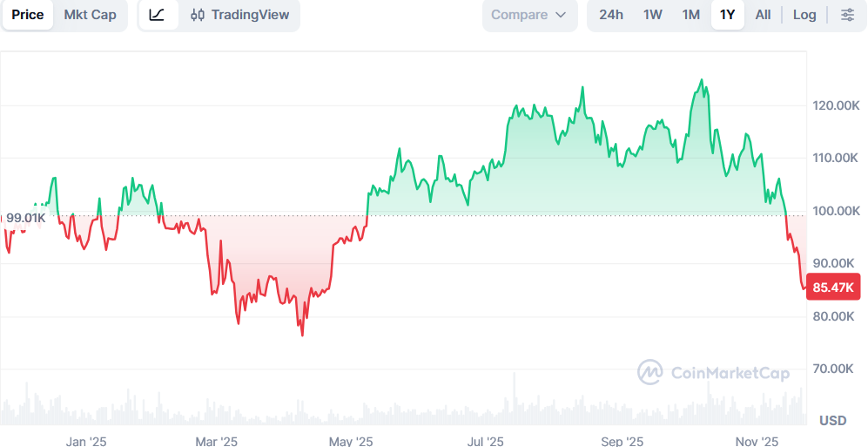The image size is (868, 447).
Task: Open chart settings sliders icon
Action: point(847,15)
